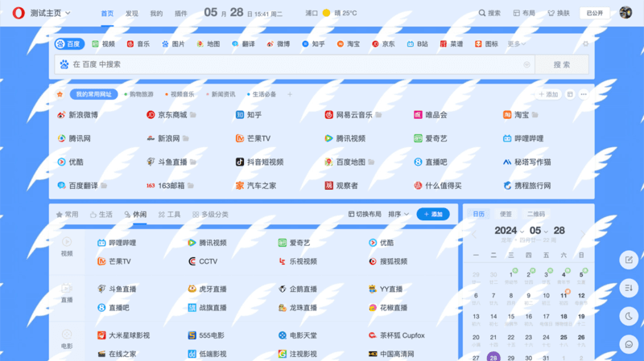
Task: Select the 音乐 search engine
Action: click(x=138, y=44)
